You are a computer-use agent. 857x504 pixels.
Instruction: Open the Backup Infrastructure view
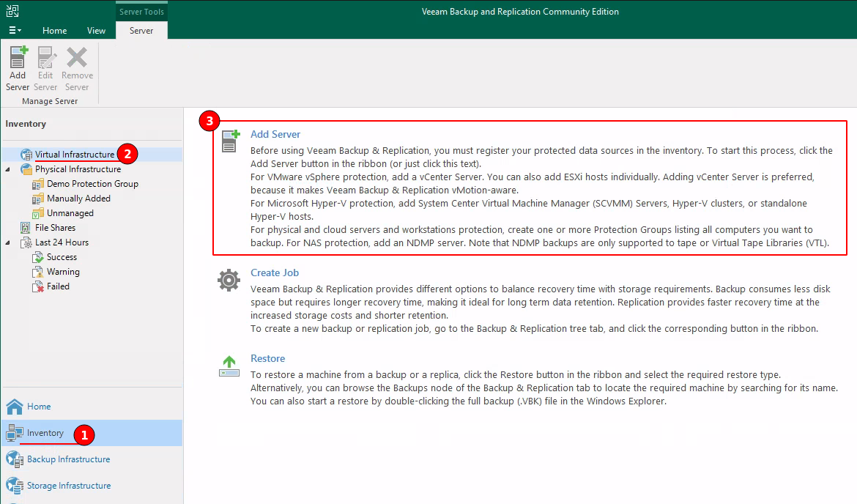[68, 459]
